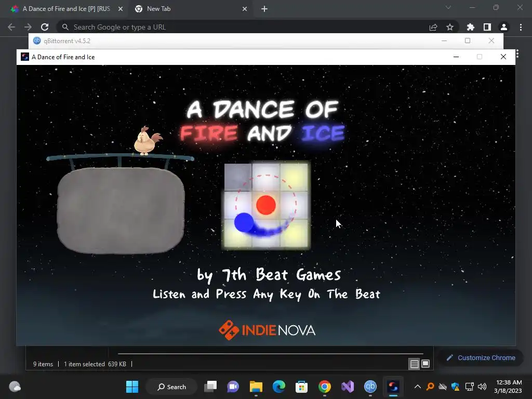Open Chrome tab search chevron
The image size is (532, 399).
coord(448,7)
